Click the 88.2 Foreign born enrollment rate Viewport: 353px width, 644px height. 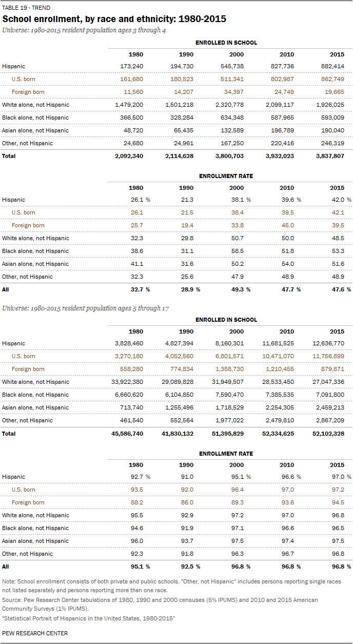[x=136, y=502]
